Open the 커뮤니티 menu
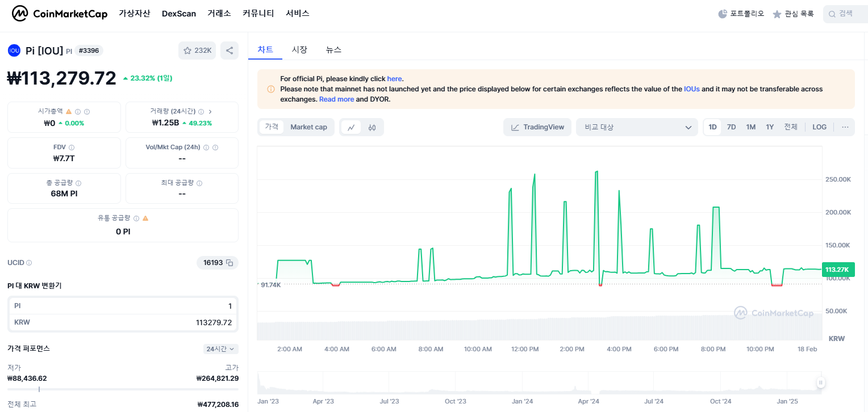This screenshot has width=868, height=412. click(258, 14)
